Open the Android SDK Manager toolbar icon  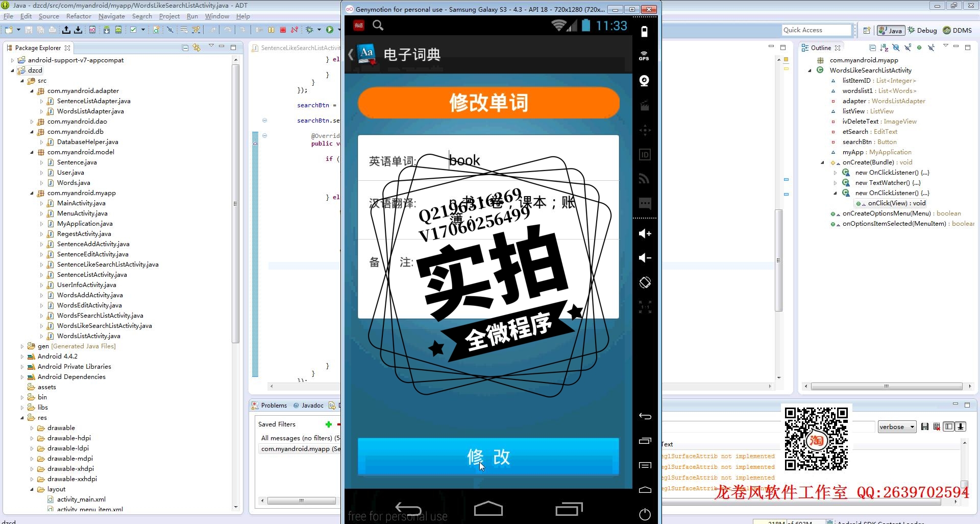[x=106, y=30]
